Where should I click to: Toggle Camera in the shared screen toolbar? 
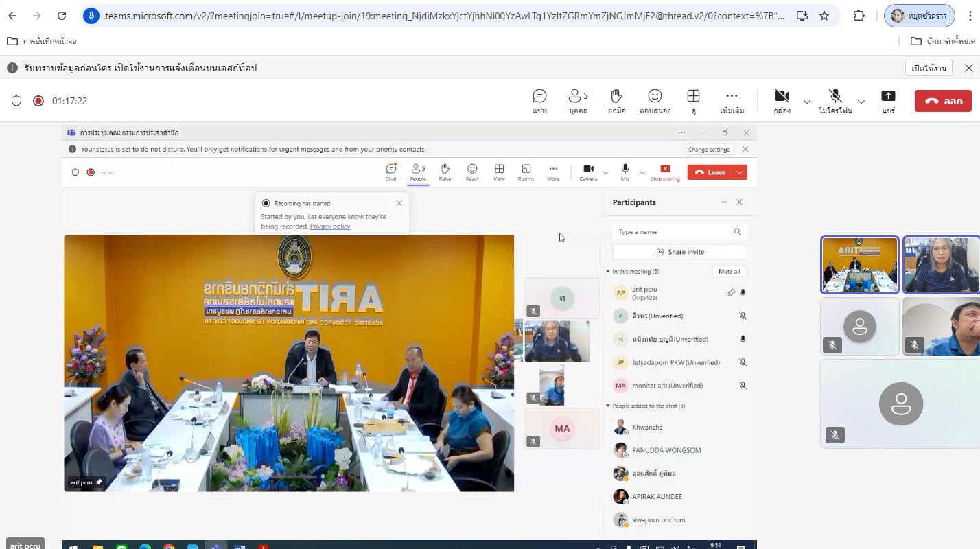pos(588,172)
